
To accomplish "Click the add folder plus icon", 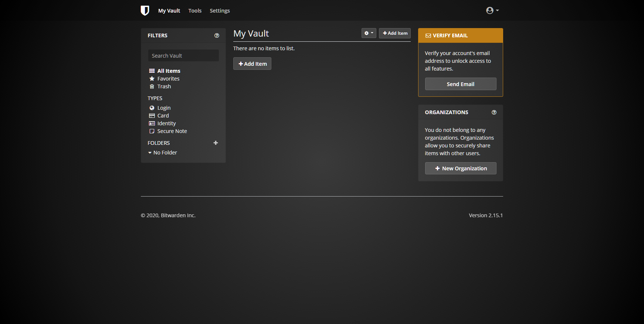I will pyautogui.click(x=216, y=143).
